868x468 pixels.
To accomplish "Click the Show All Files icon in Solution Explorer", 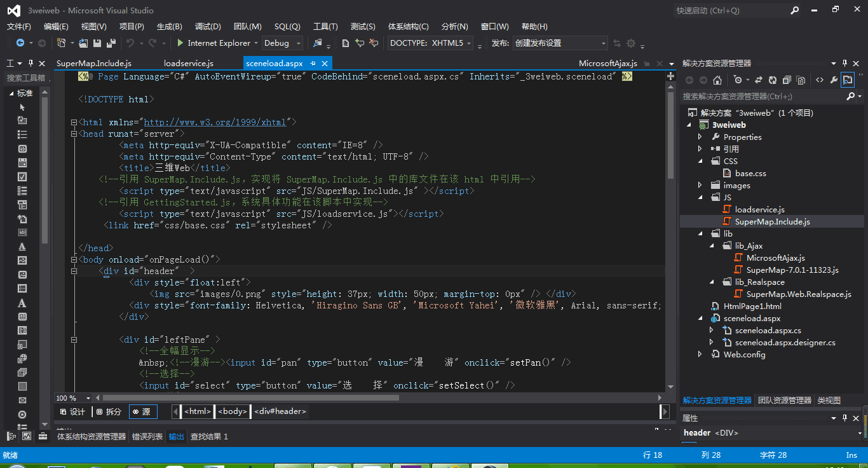I will 801,80.
